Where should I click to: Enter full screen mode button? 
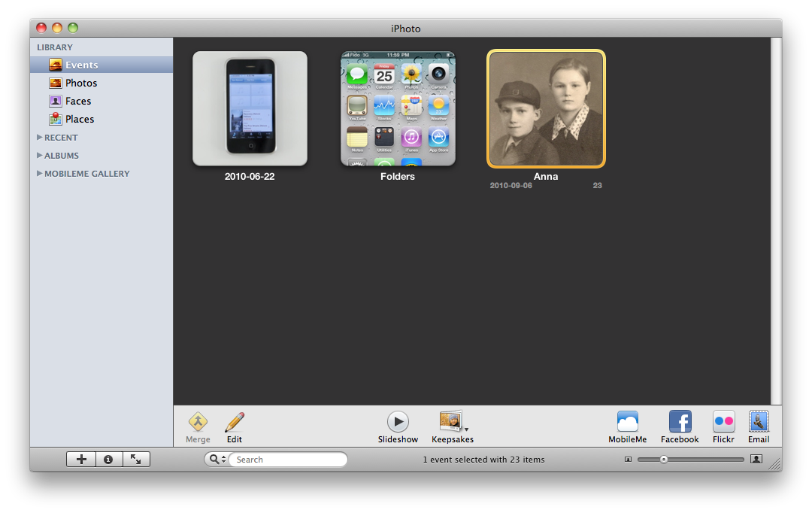[x=136, y=460]
